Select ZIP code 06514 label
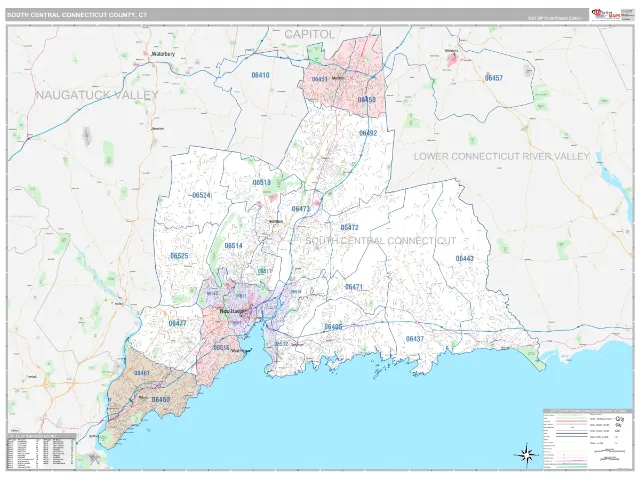Image resolution: width=640 pixels, height=480 pixels. (233, 246)
